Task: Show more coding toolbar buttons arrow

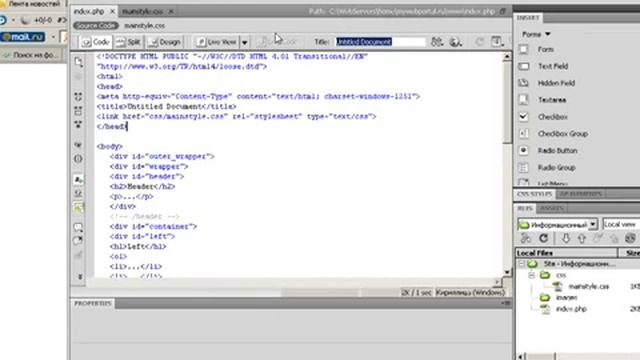Action: coord(80,277)
